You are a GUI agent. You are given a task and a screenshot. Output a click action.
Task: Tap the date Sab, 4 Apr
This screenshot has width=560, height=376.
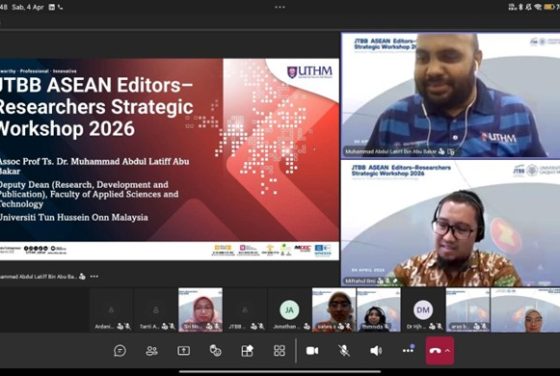click(x=28, y=7)
